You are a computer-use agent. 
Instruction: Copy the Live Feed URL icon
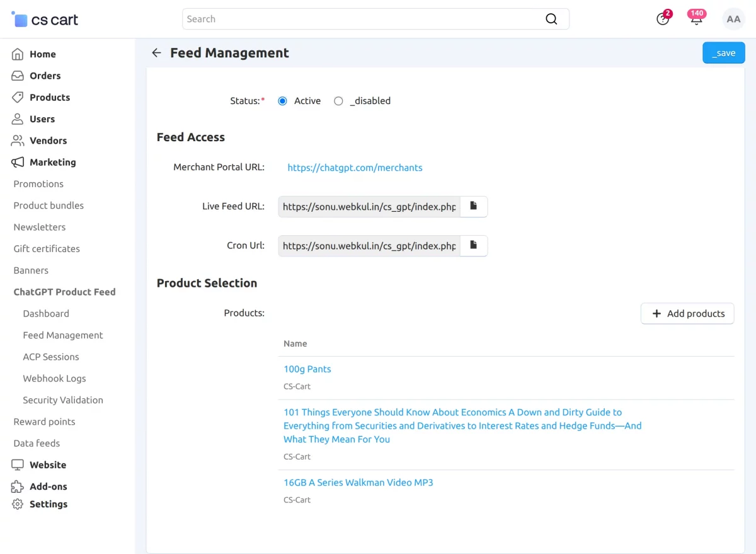tap(474, 206)
